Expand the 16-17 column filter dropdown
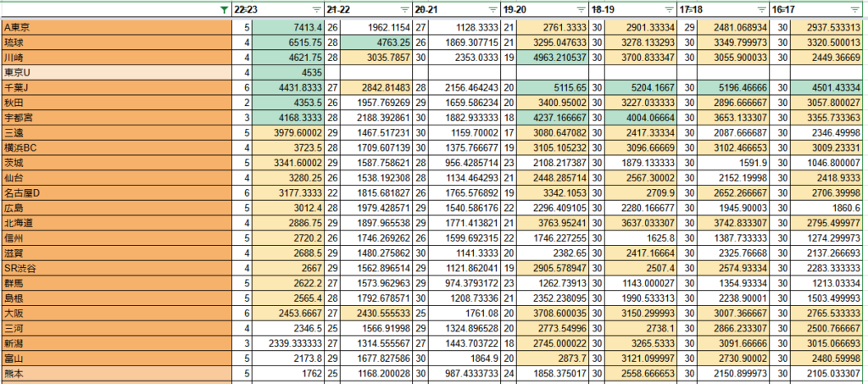Viewport: 868px width, 384px height. [858, 9]
